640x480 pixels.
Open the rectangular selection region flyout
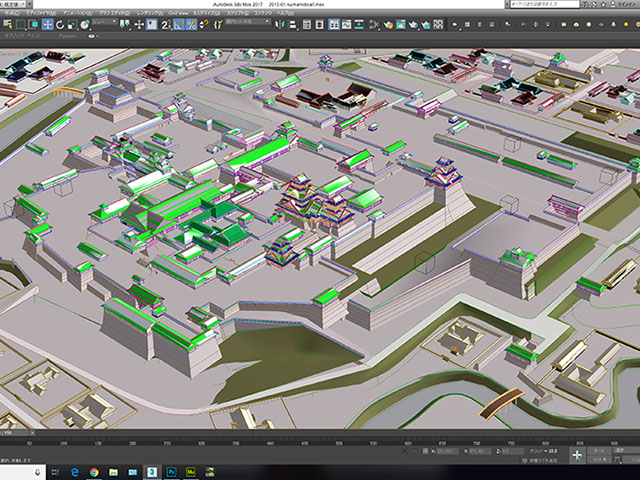pyautogui.click(x=22, y=24)
